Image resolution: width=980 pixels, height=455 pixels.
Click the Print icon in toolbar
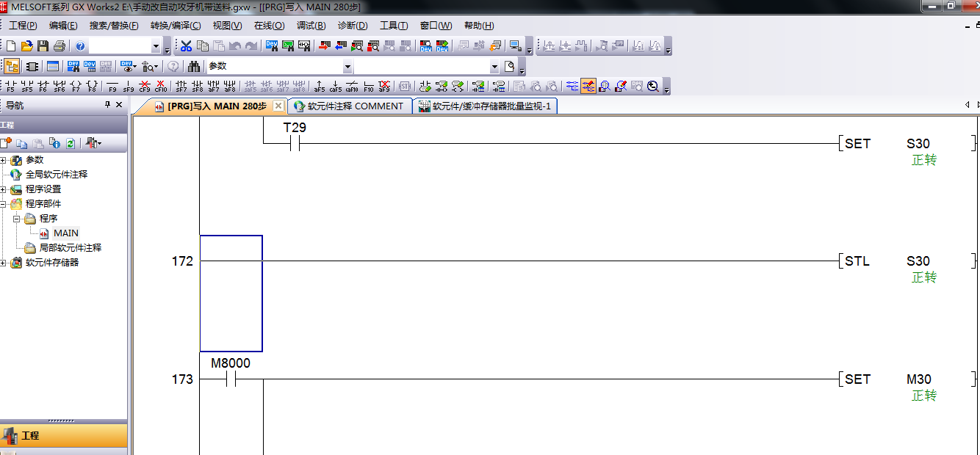pyautogui.click(x=59, y=46)
